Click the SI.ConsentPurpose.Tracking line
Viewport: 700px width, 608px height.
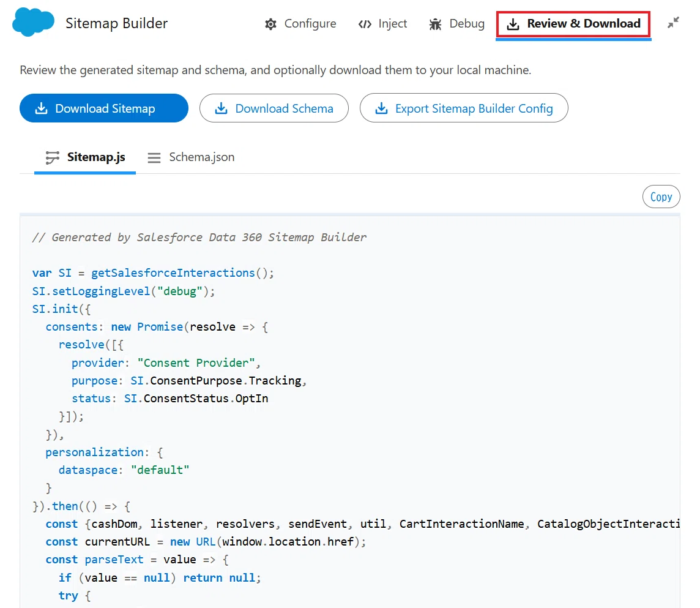189,381
